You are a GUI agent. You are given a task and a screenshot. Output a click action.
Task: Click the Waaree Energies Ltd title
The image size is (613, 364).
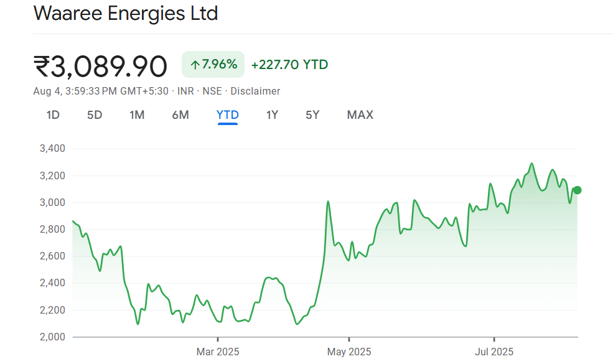[x=125, y=14]
